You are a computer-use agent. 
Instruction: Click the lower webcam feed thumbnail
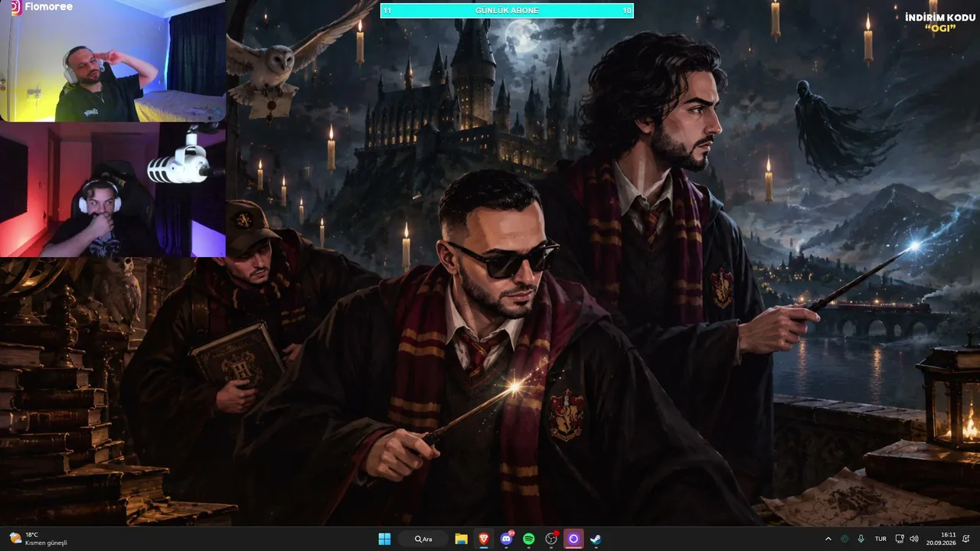113,190
